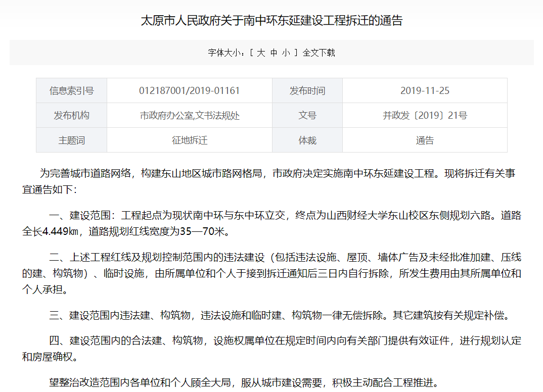This screenshot has height=392, width=543.
Task: Click the 通告 genre value cell
Action: click(425, 140)
